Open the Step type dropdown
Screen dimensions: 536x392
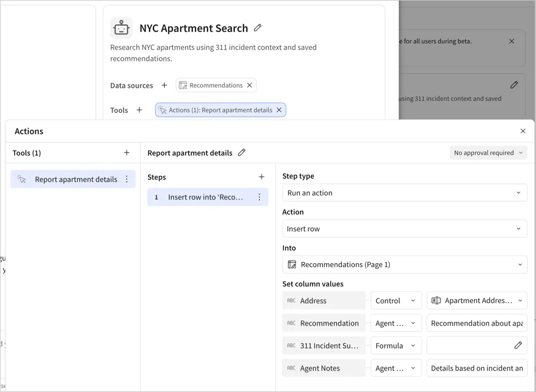click(405, 193)
